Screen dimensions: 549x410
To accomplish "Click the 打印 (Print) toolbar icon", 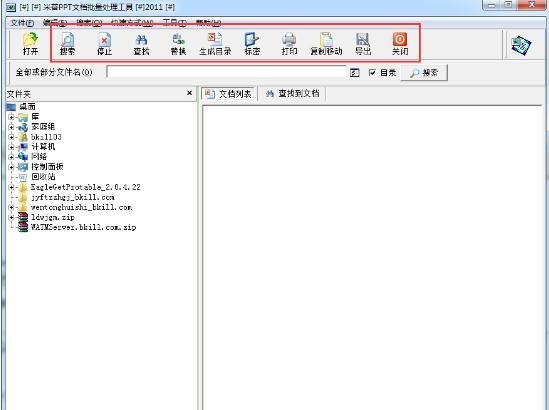I will coord(289,44).
